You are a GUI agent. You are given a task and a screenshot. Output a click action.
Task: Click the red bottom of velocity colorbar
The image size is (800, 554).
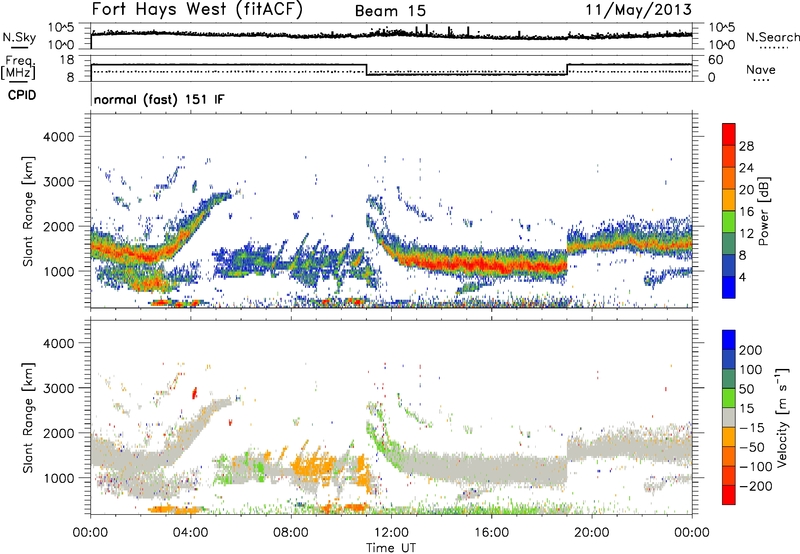(x=729, y=495)
